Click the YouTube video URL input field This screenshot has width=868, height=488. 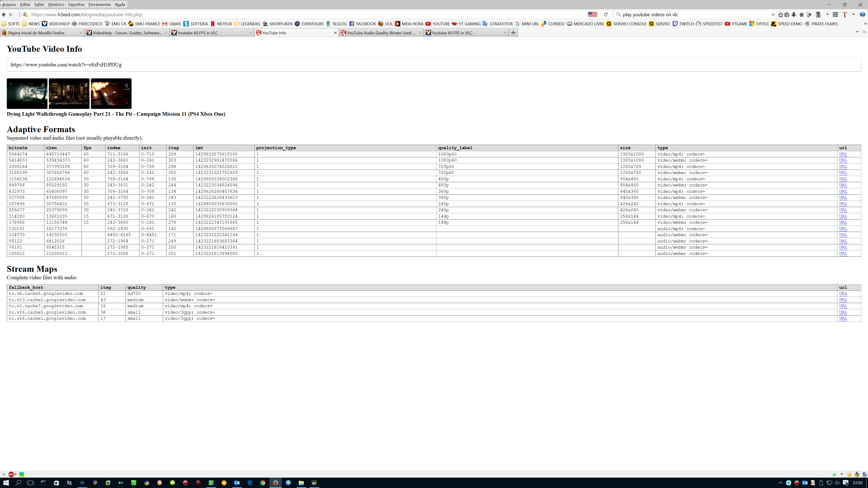coord(434,65)
